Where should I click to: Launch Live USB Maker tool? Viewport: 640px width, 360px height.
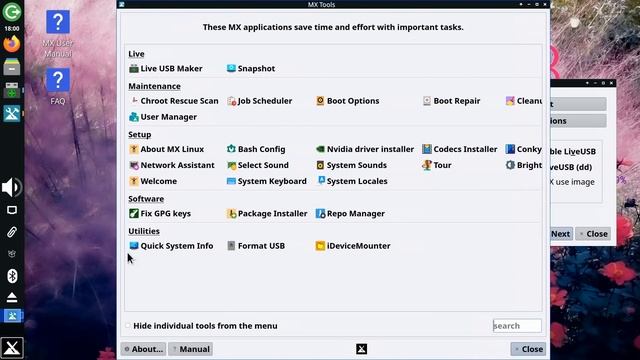pos(166,69)
